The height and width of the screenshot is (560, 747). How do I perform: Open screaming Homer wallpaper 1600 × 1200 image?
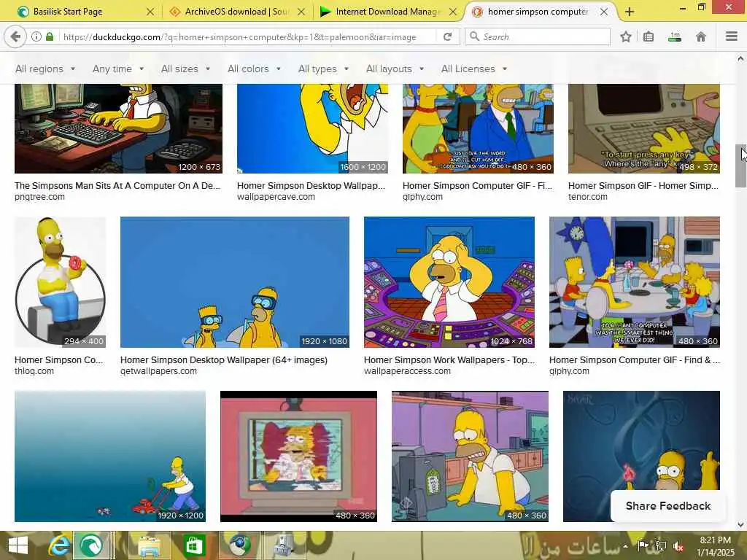(312, 128)
